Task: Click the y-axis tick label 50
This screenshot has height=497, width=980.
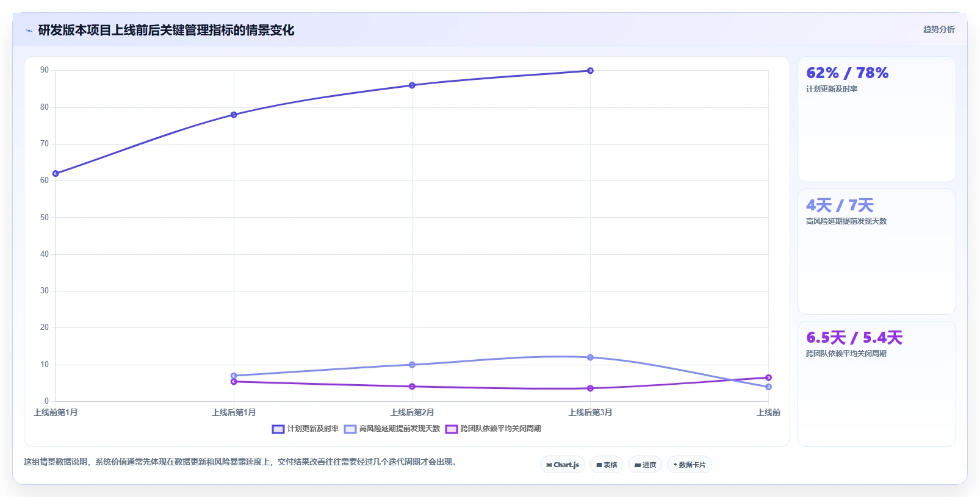Action: coord(45,218)
